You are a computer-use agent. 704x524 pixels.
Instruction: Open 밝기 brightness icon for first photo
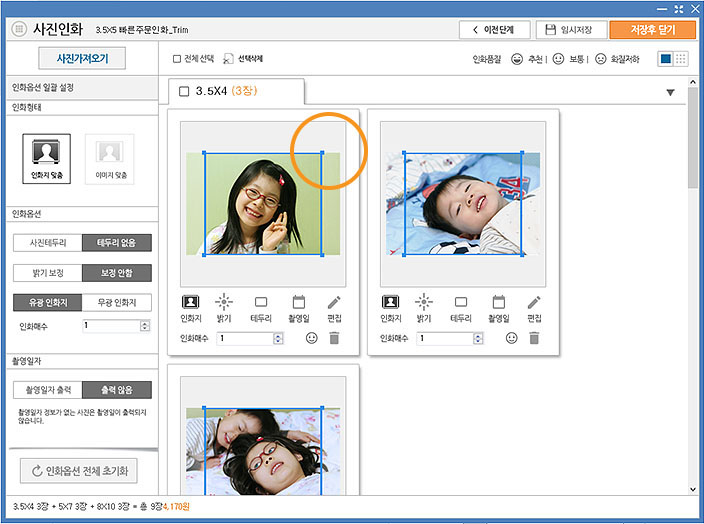(x=225, y=302)
